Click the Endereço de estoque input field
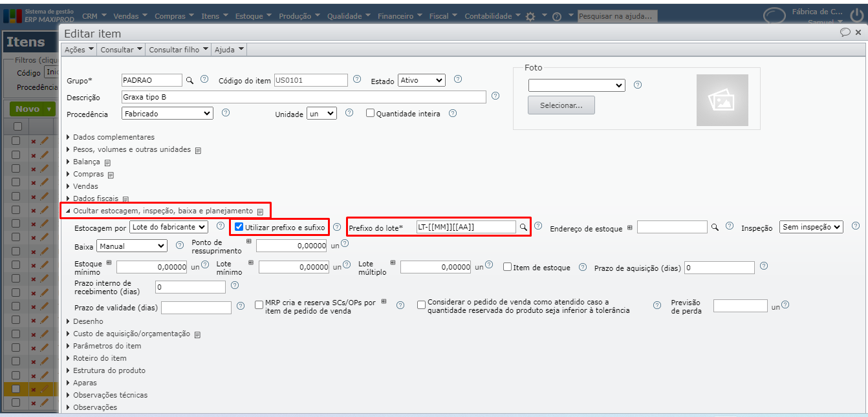868x417 pixels. pos(672,227)
